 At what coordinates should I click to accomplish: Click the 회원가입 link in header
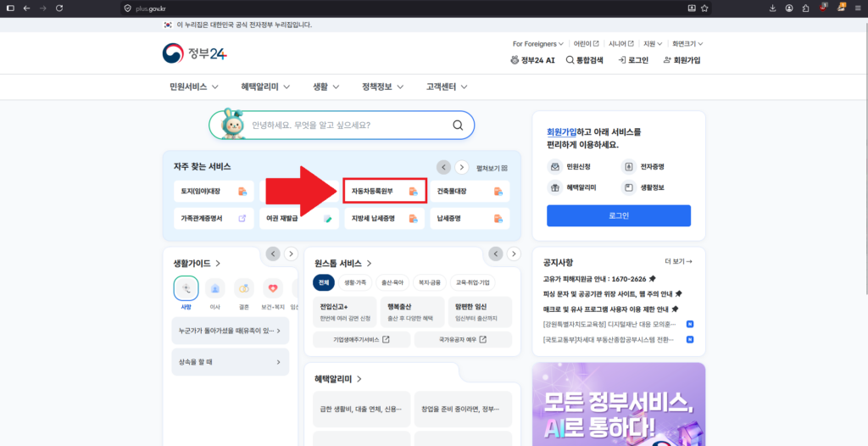[x=682, y=60]
